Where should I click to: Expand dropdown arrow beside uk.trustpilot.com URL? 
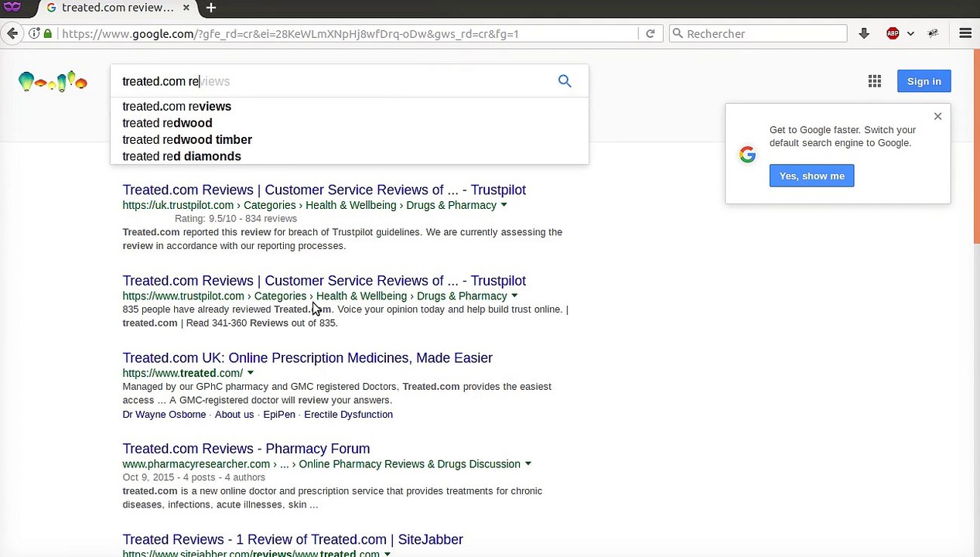504,205
